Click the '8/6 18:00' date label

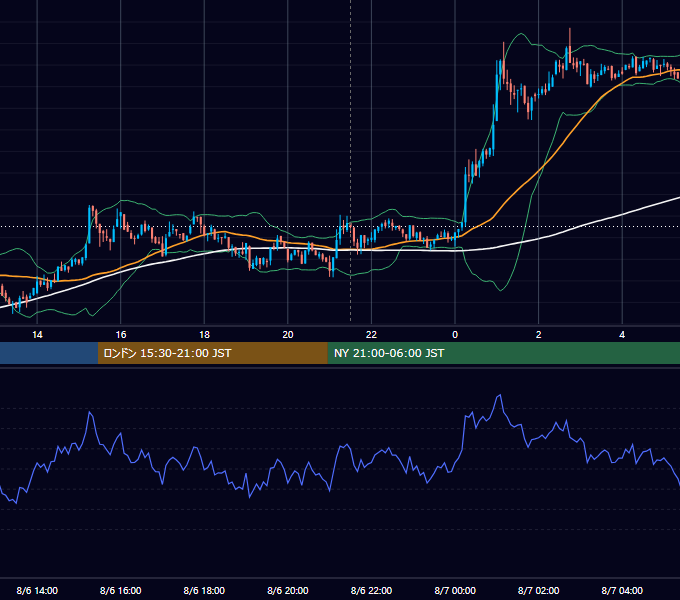pyautogui.click(x=204, y=590)
